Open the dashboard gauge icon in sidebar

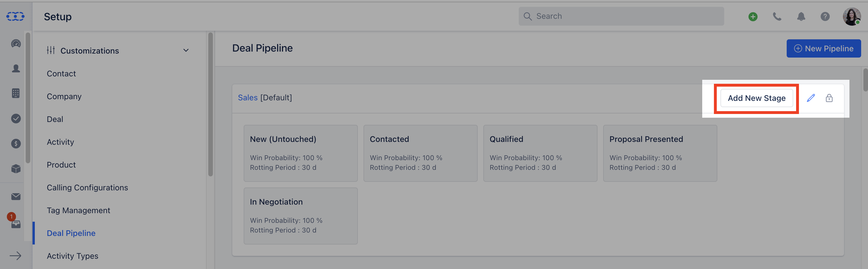click(16, 43)
